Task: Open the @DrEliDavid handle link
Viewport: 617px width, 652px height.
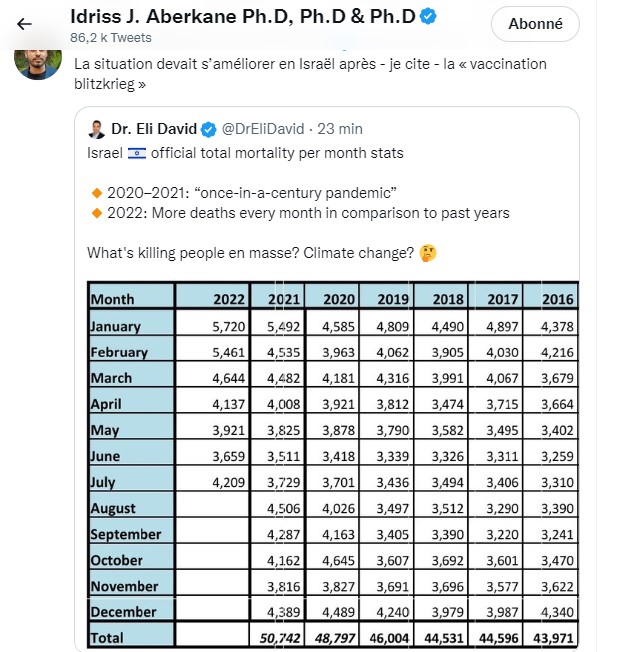Action: pos(263,129)
